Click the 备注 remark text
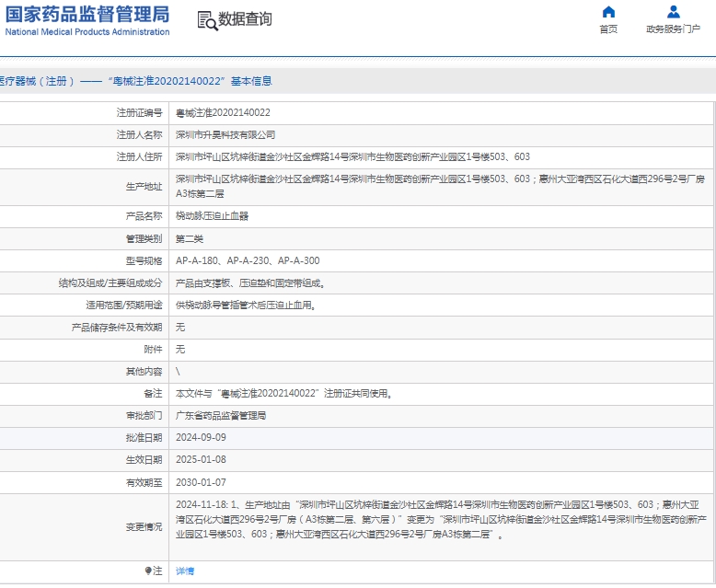The height and width of the screenshot is (588, 716). (x=284, y=394)
